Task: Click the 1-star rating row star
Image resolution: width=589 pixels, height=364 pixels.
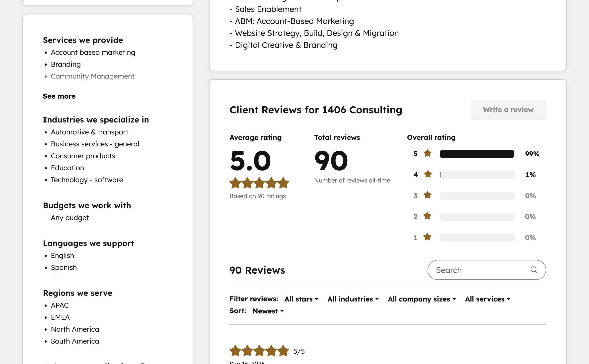Action: pos(428,237)
